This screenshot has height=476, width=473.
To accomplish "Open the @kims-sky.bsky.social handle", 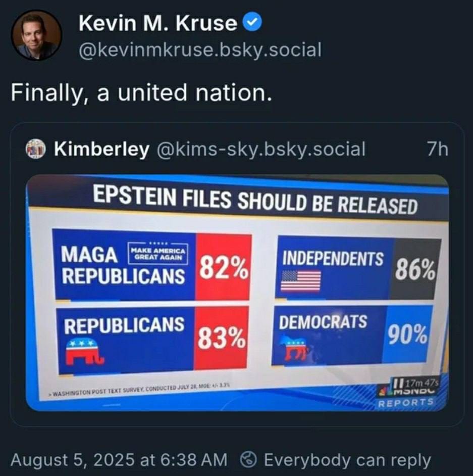I will [261, 149].
